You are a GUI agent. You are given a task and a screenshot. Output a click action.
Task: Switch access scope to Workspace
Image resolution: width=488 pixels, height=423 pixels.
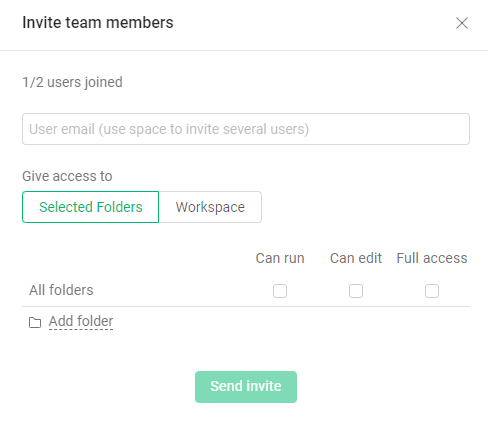[210, 207]
